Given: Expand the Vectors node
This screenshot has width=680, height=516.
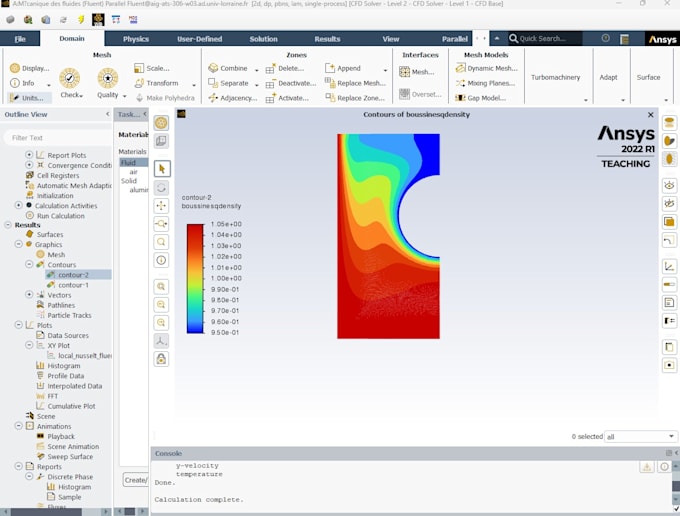Looking at the screenshot, I should [x=29, y=294].
